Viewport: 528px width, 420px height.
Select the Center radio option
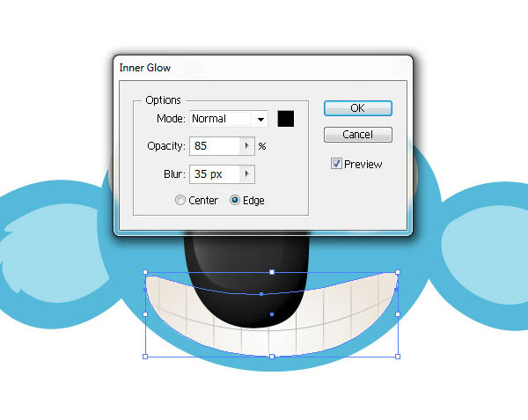pos(180,200)
